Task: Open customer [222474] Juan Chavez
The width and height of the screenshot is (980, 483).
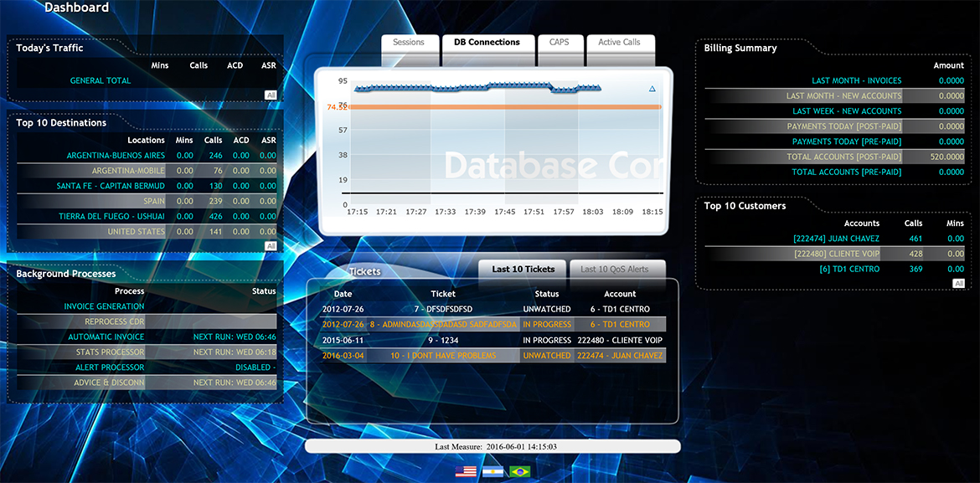Action: [836, 239]
